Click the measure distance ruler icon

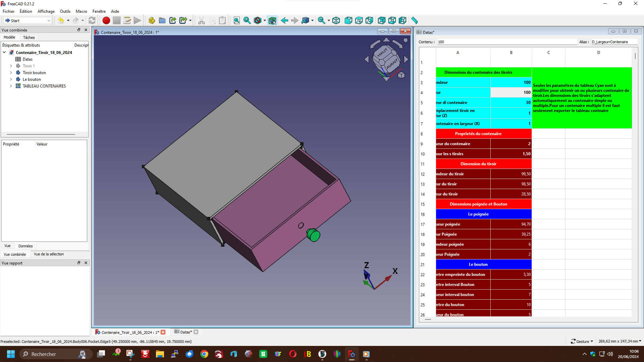pyautogui.click(x=414, y=20)
